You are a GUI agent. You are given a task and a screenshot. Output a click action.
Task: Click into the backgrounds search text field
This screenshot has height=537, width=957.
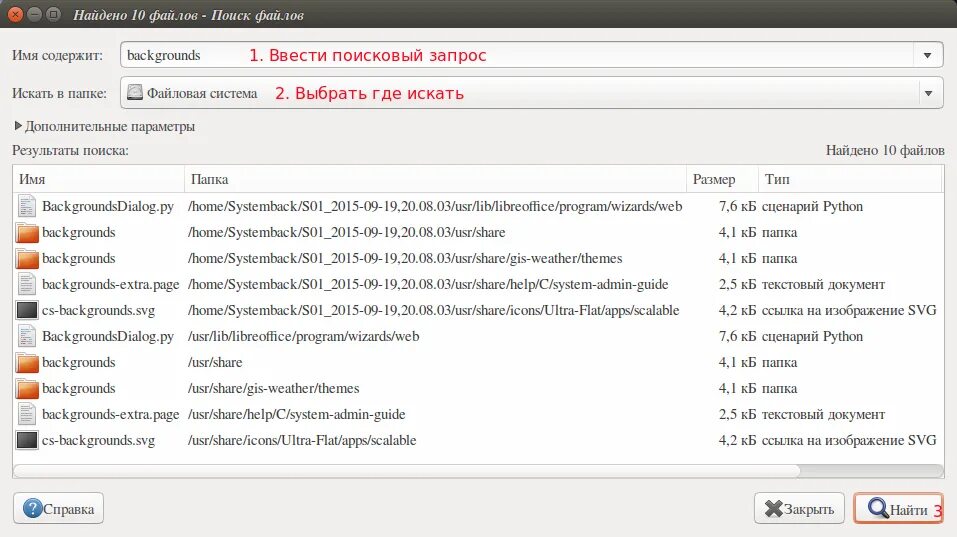[x=516, y=56]
